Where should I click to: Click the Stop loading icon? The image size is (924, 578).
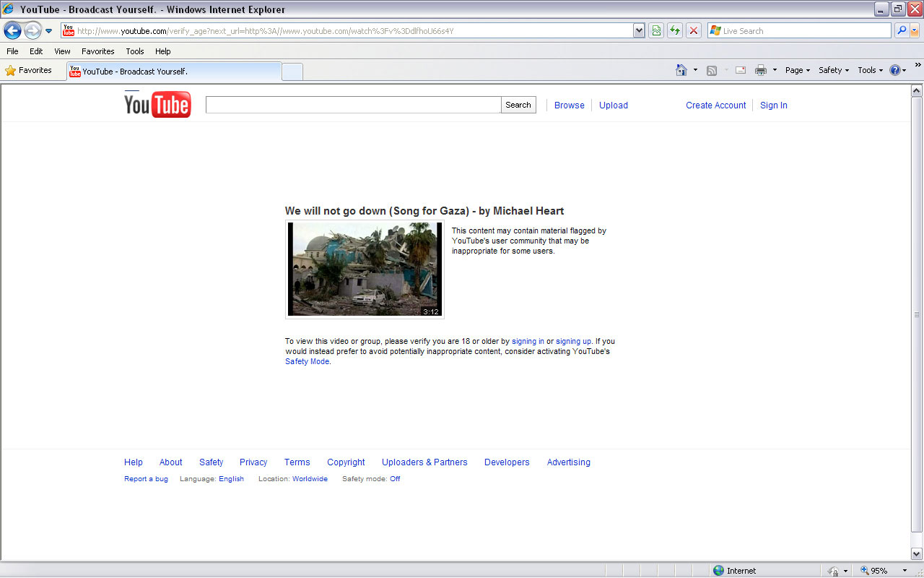(694, 31)
